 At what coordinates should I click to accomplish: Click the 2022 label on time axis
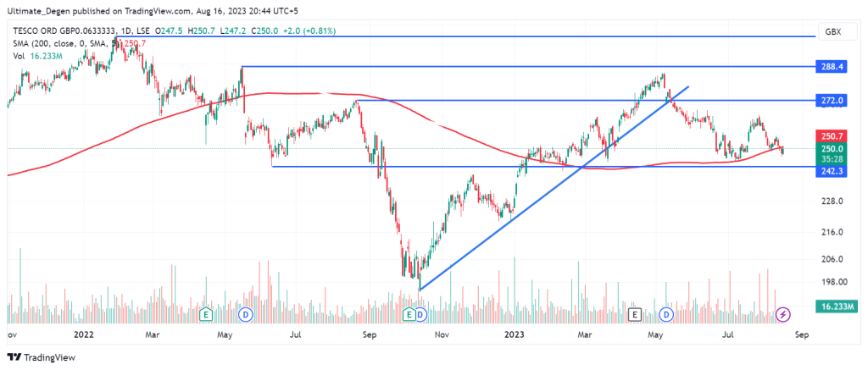[83, 334]
